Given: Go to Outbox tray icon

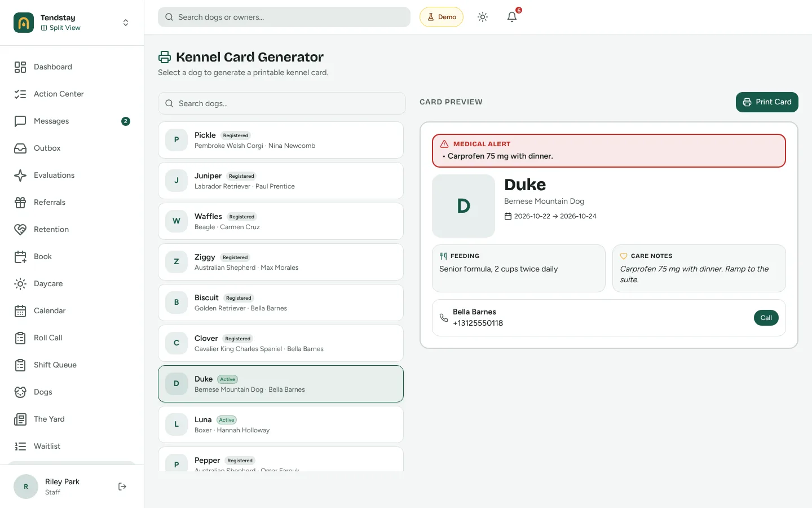Looking at the screenshot, I should coord(20,148).
